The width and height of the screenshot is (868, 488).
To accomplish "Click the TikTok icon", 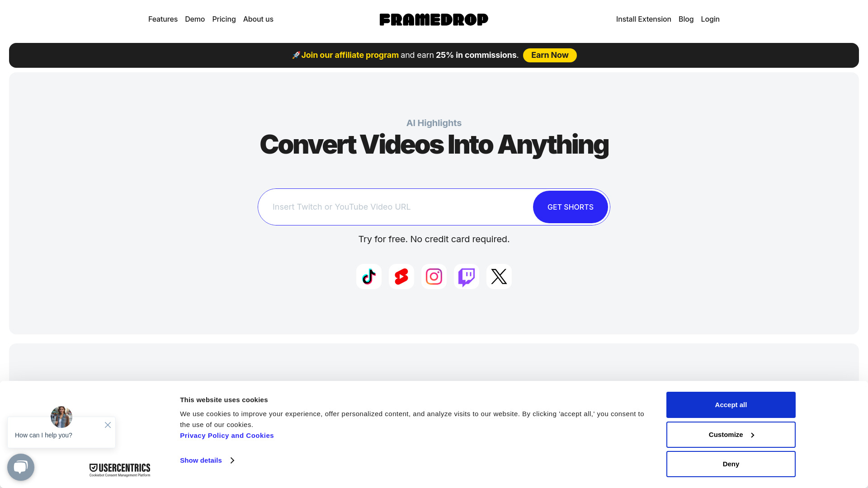I will 368,276.
